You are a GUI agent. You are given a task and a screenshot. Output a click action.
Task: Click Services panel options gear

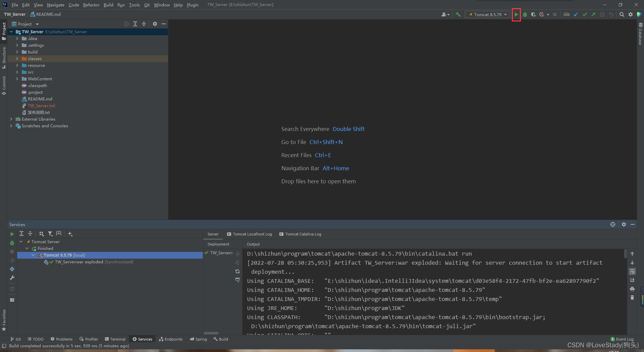624,224
